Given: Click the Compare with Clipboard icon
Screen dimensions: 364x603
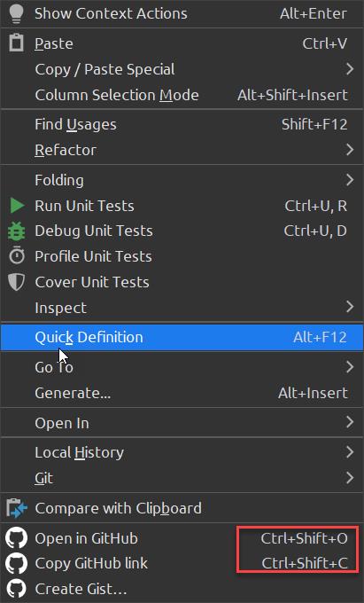Looking at the screenshot, I should pos(17,508).
